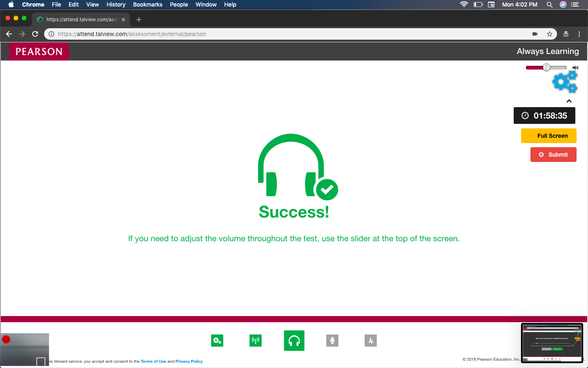The height and width of the screenshot is (368, 588).
Task: Submit the assessment
Action: tap(553, 155)
